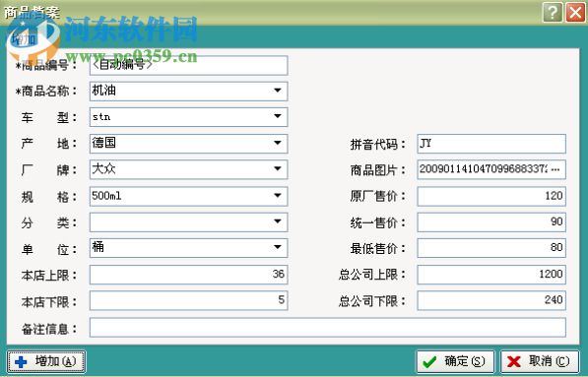
Task: Cancel with the 取消(C) button
Action: click(x=540, y=362)
